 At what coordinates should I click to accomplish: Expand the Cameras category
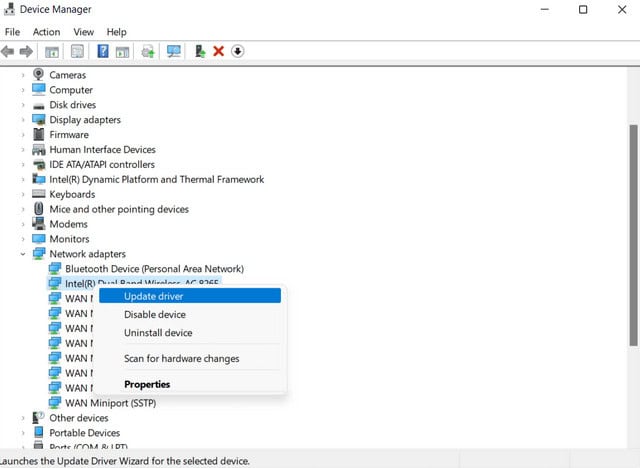23,75
